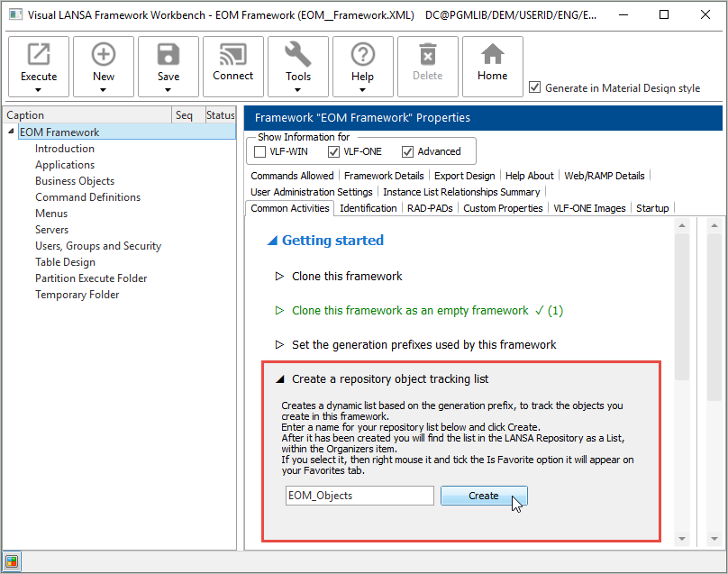
Task: Select Menus in the tree
Action: tap(51, 214)
